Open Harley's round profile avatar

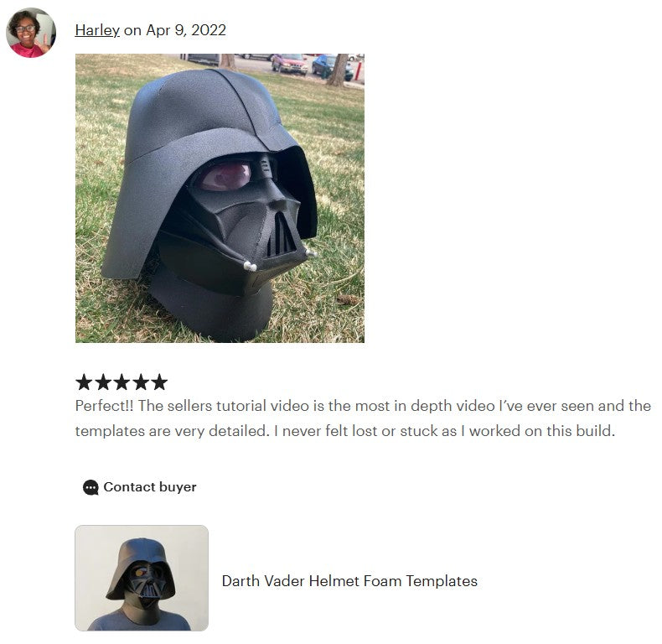click(x=31, y=33)
